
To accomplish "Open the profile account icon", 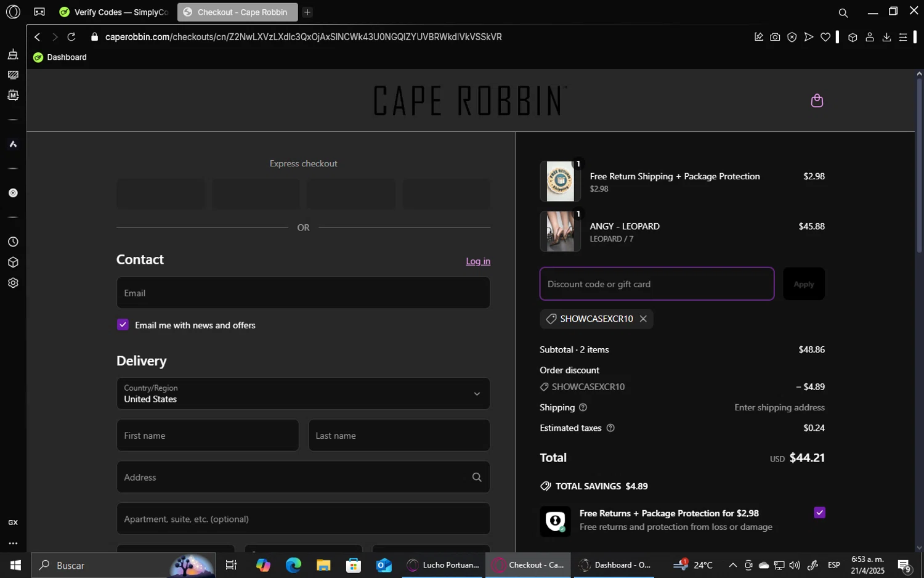I will tap(870, 37).
